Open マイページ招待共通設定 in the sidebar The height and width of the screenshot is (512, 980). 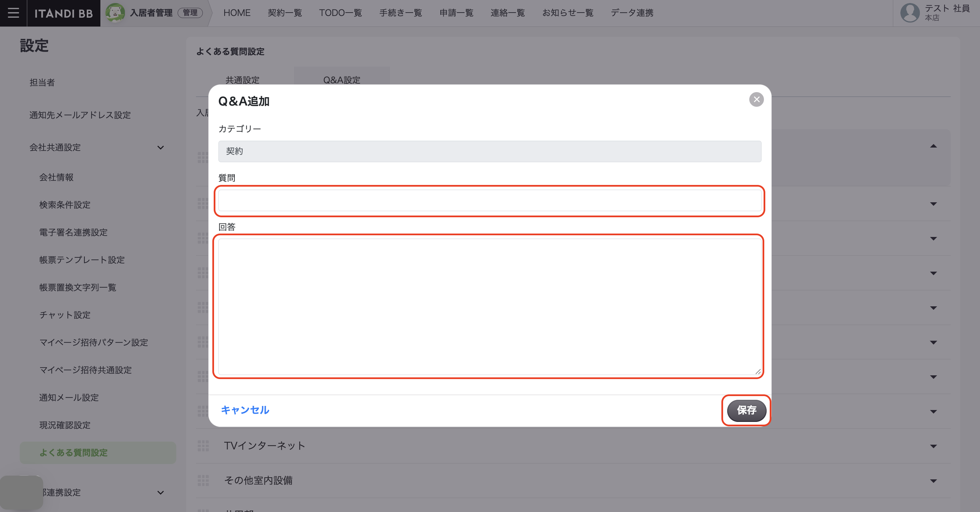[x=86, y=370]
